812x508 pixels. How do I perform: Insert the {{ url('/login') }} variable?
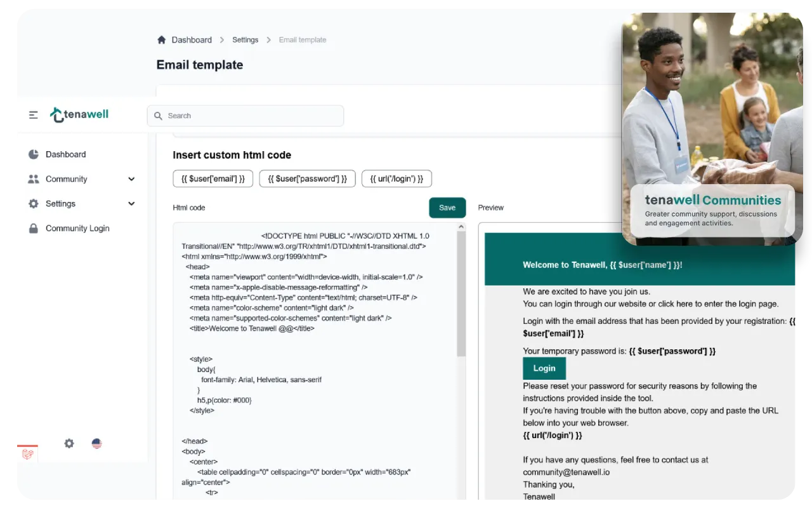[x=396, y=178]
